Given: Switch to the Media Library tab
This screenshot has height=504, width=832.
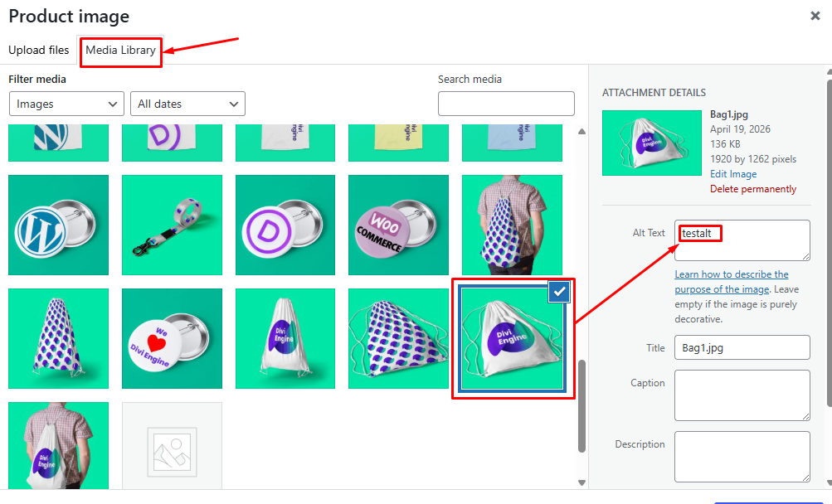Looking at the screenshot, I should coord(120,51).
